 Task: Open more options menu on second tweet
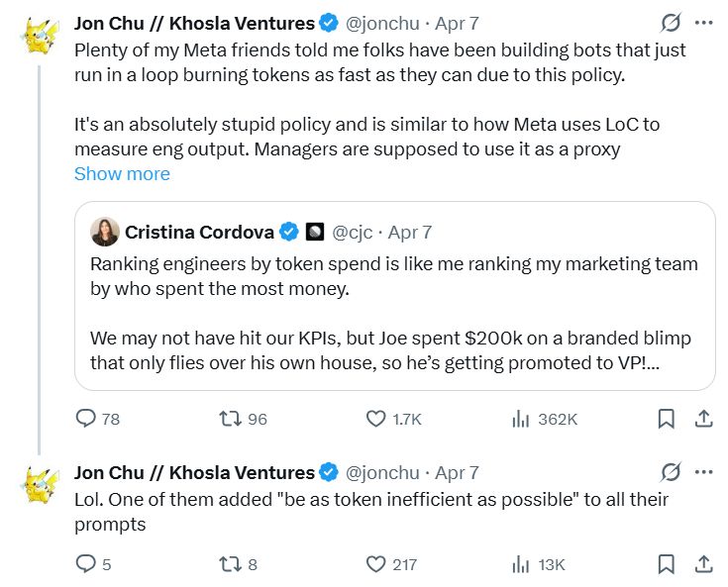703,472
